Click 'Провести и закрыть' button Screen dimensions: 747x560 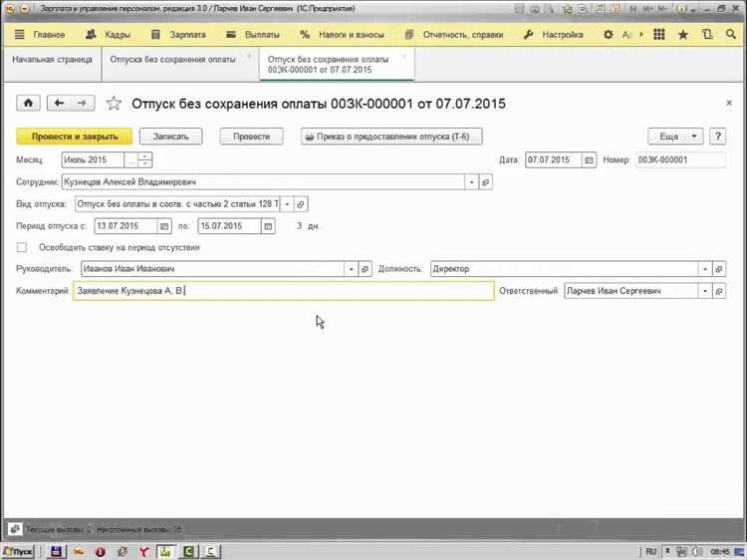pos(74,137)
